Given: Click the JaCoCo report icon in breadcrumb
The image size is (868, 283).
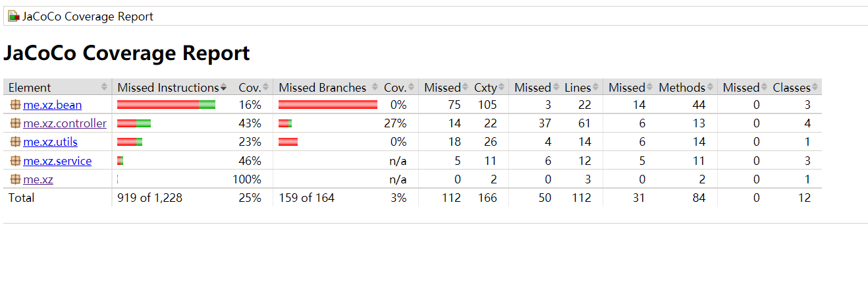Looking at the screenshot, I should click(x=14, y=16).
